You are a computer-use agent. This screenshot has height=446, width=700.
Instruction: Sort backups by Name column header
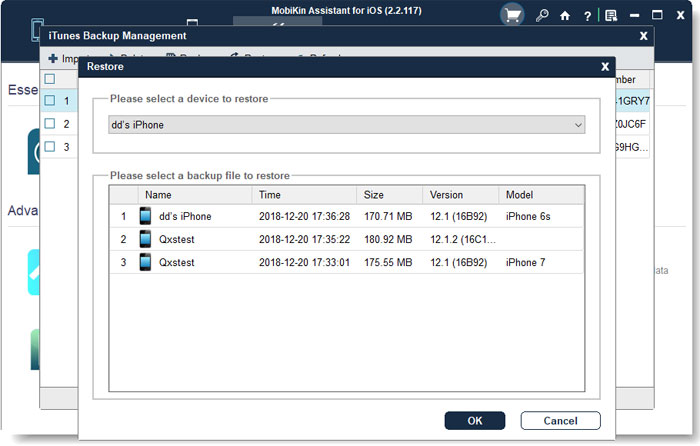195,195
